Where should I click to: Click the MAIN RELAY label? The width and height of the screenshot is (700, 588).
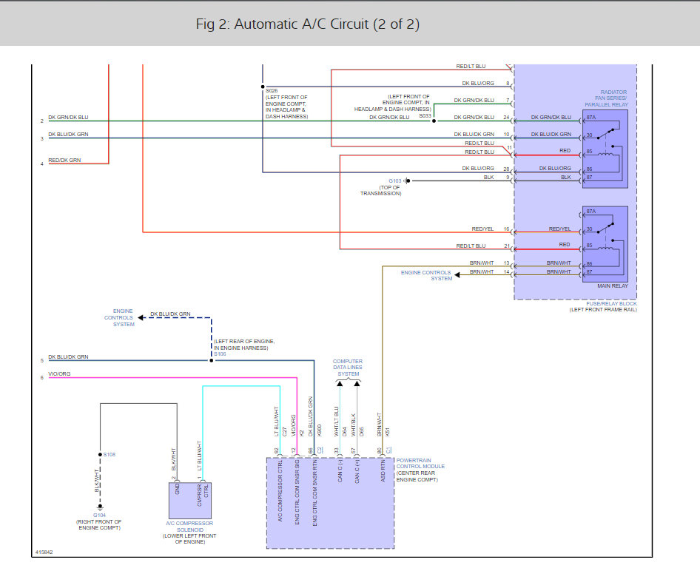tap(613, 286)
